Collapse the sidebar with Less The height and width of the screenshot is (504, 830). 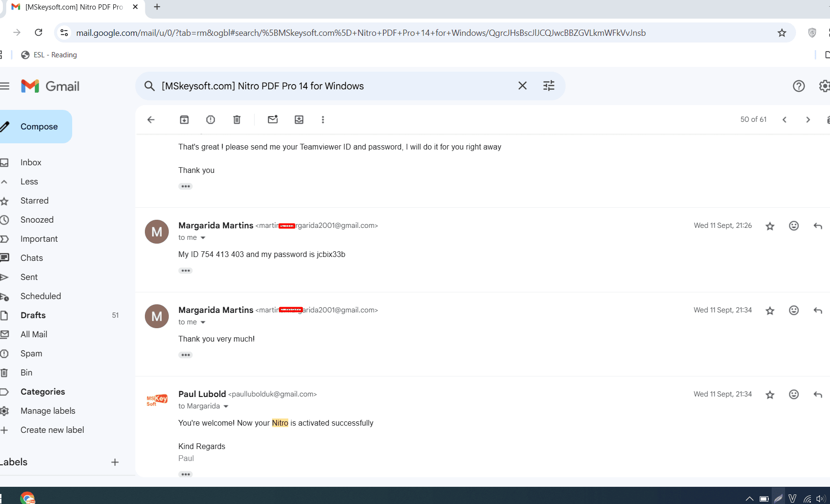[29, 182]
